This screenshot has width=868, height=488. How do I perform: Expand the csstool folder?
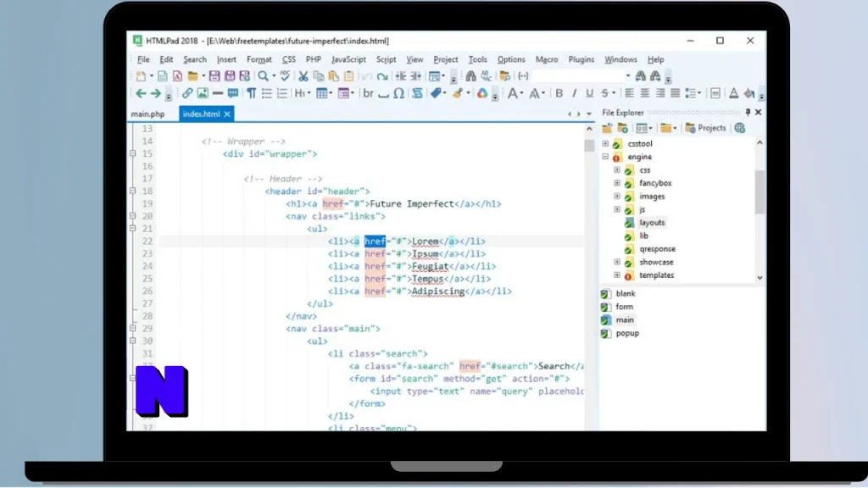tap(605, 143)
